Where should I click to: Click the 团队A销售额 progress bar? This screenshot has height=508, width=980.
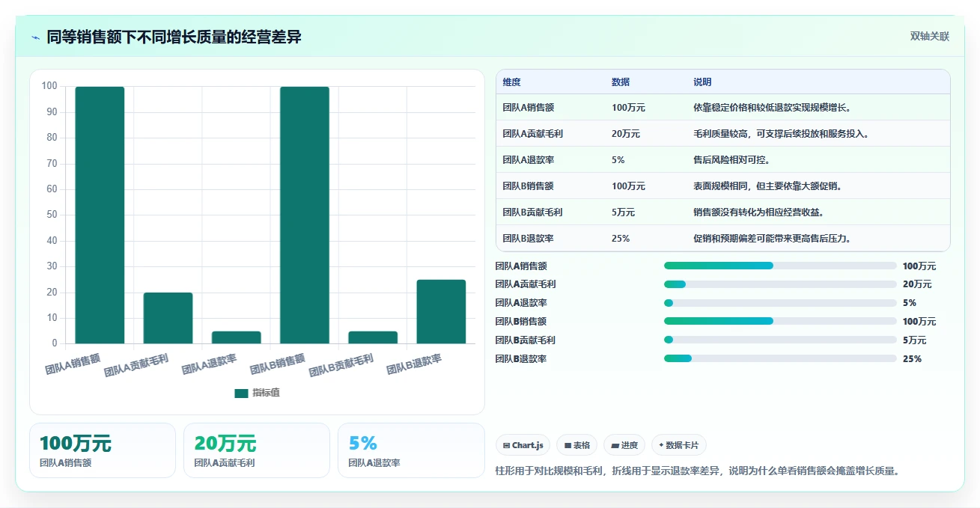pyautogui.click(x=780, y=266)
